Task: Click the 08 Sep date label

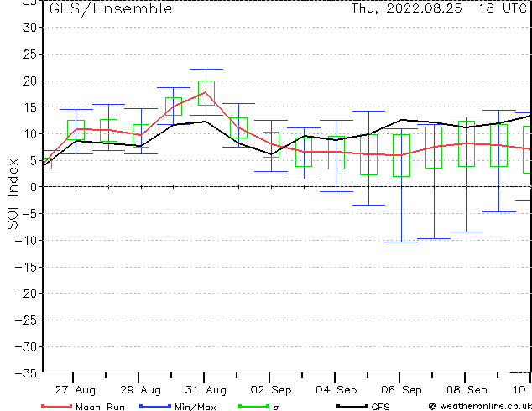Action: click(467, 390)
